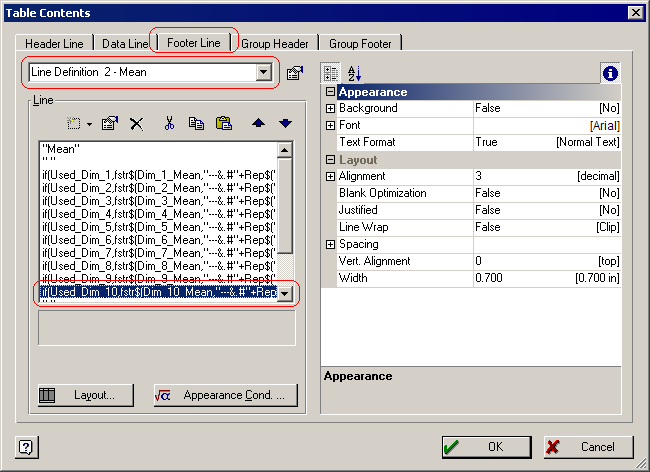Select the highlighted Used_Dim_10 field row

159,292
